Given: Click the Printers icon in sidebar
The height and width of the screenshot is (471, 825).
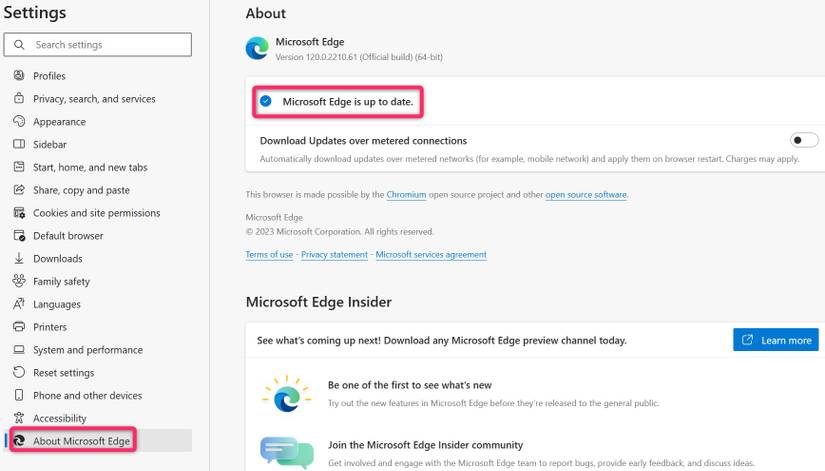Looking at the screenshot, I should pyautogui.click(x=19, y=327).
